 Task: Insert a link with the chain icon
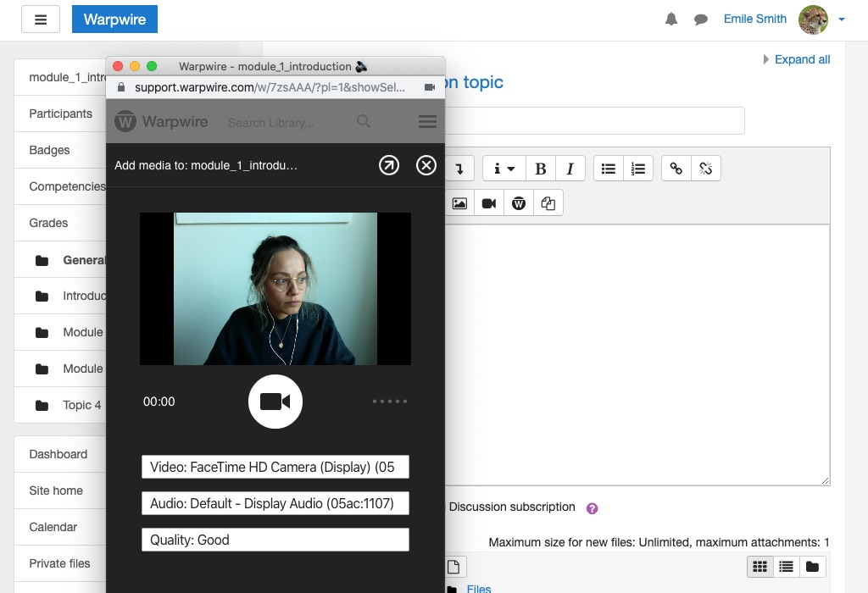coord(676,169)
